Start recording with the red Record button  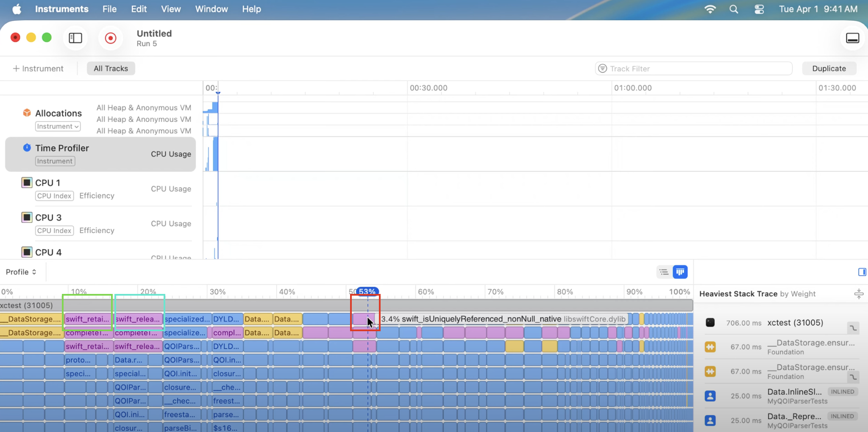pos(111,38)
